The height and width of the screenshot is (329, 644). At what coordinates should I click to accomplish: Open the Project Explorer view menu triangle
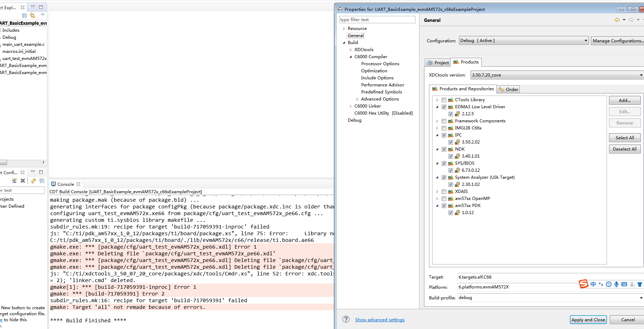(43, 15)
